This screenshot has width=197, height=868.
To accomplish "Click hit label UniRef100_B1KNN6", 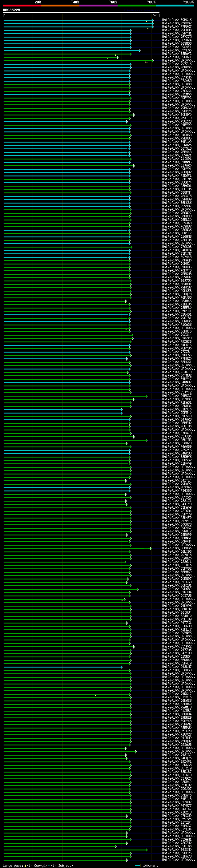I will point(177,162).
